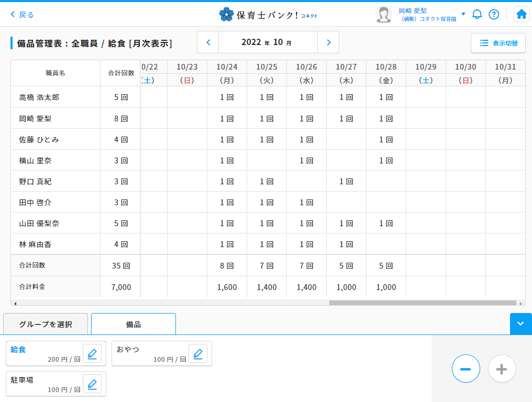Edit the おやつ item
532x402 pixels.
(198, 354)
